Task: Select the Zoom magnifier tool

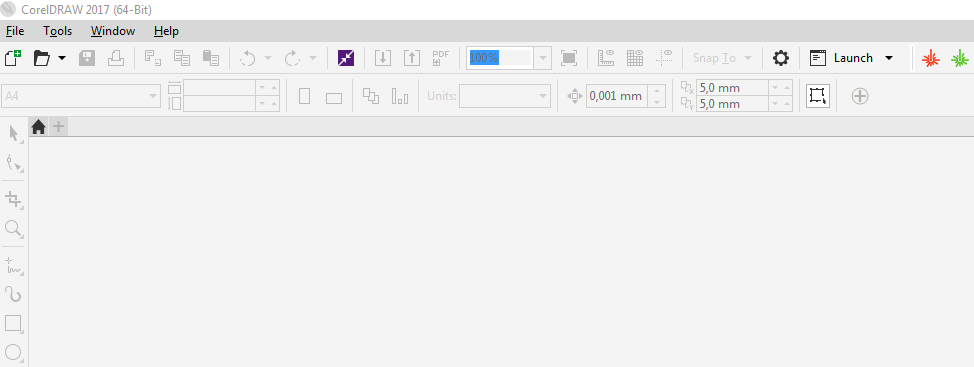Action: [x=14, y=229]
